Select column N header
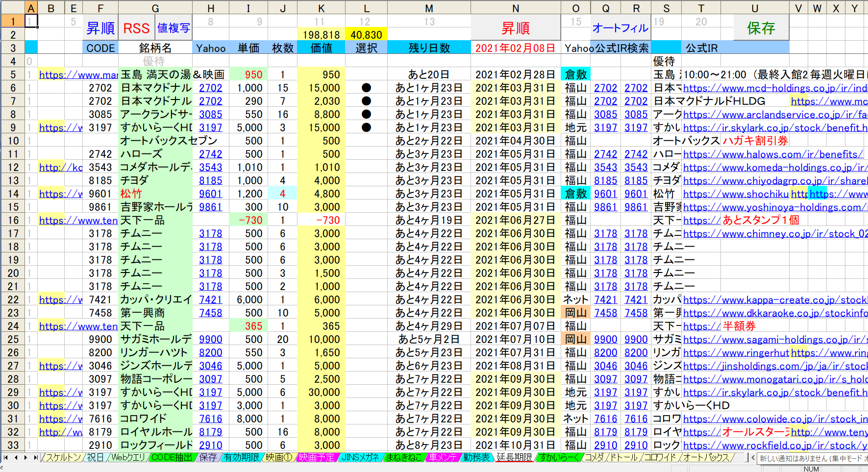 click(516, 8)
